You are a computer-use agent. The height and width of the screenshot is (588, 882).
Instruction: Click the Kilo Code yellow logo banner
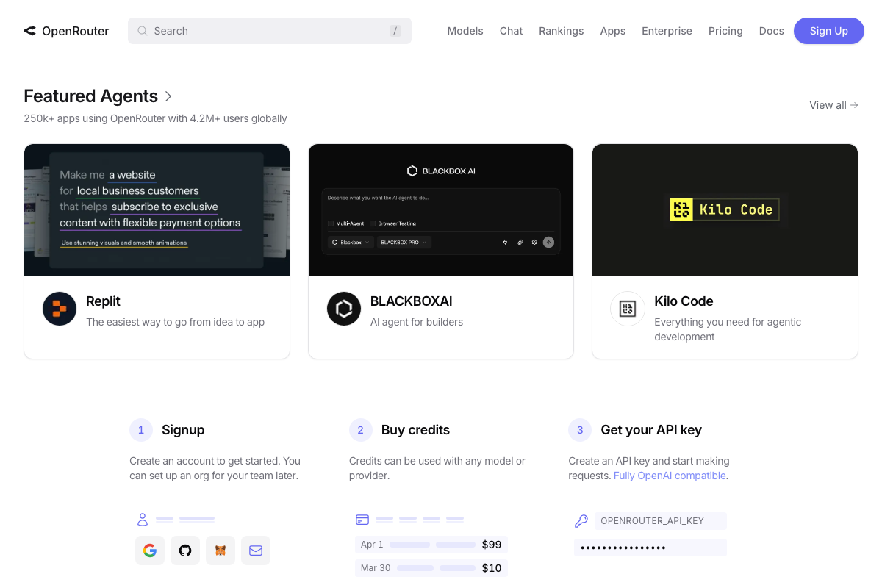[724, 209]
